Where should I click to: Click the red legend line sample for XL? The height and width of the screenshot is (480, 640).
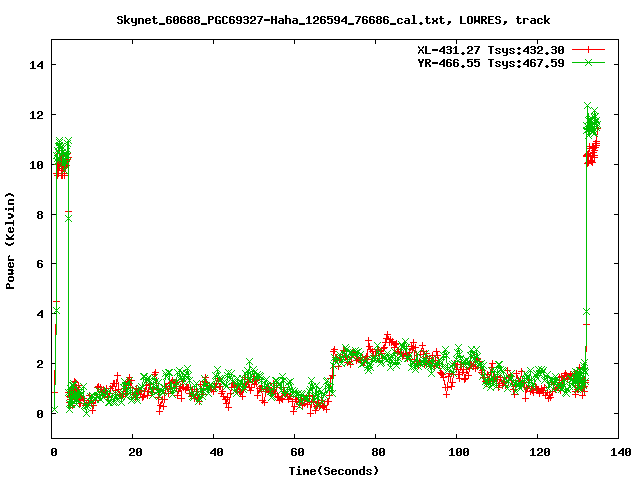[588, 50]
